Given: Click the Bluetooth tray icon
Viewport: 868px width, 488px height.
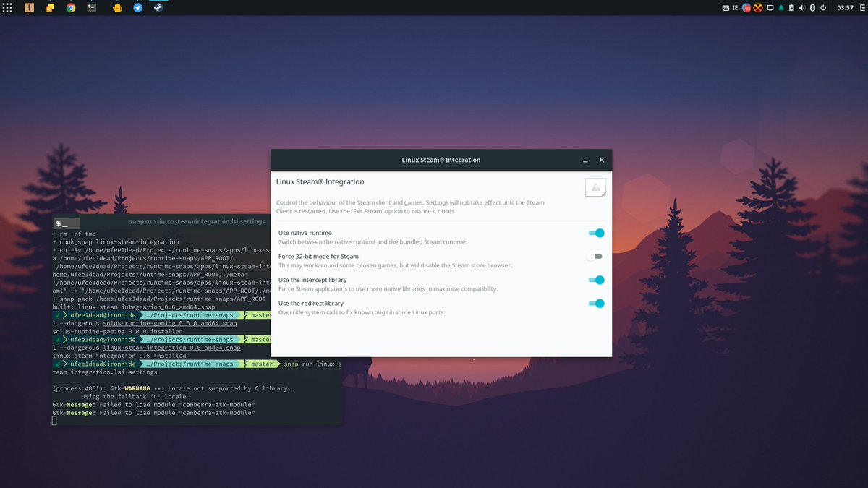Looking at the screenshot, I should click(812, 7).
